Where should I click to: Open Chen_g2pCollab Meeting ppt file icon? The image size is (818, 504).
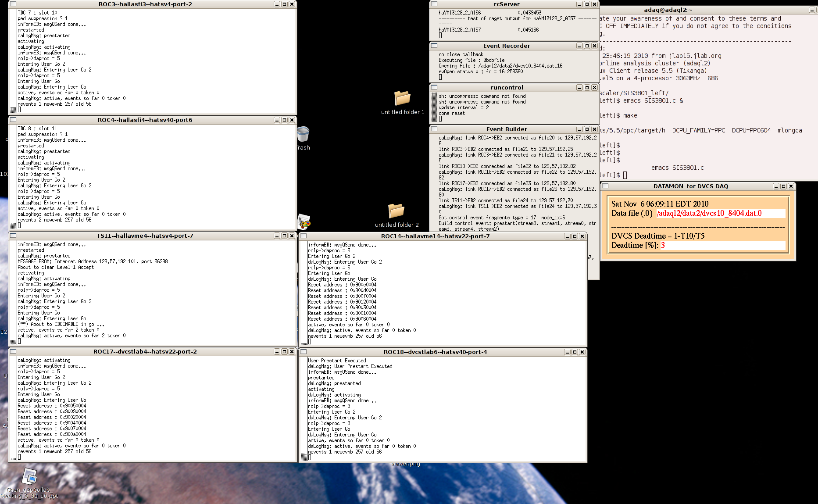coord(29,476)
